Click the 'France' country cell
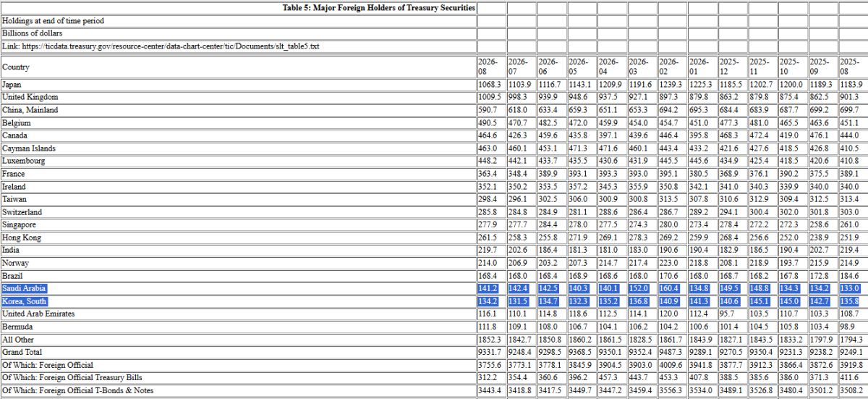 click(238, 174)
